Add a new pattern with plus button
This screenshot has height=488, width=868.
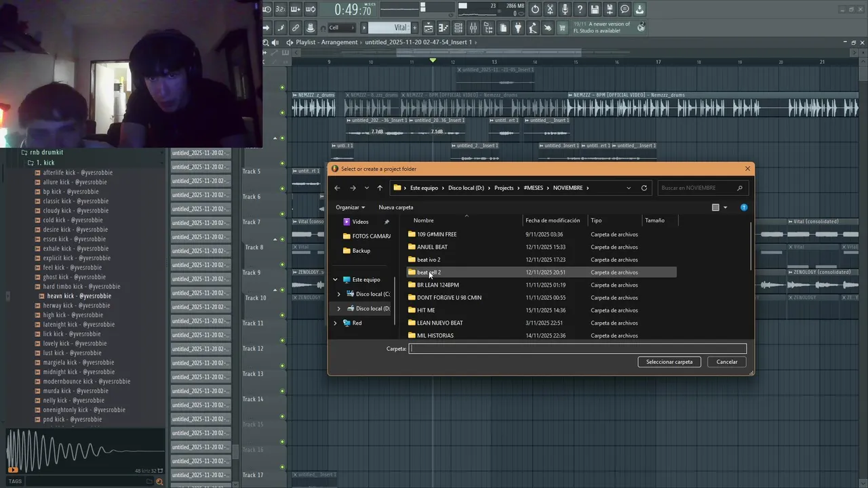pyautogui.click(x=414, y=28)
